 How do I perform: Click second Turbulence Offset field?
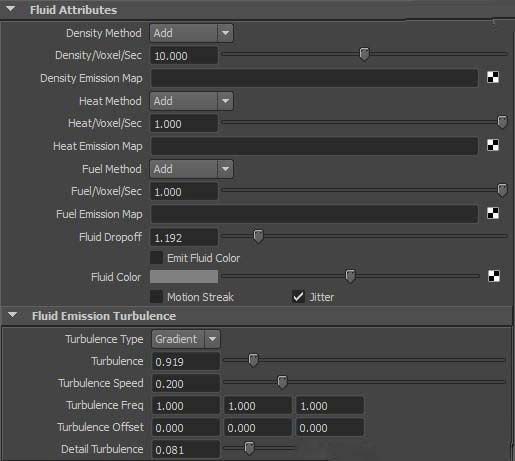pyautogui.click(x=258, y=428)
